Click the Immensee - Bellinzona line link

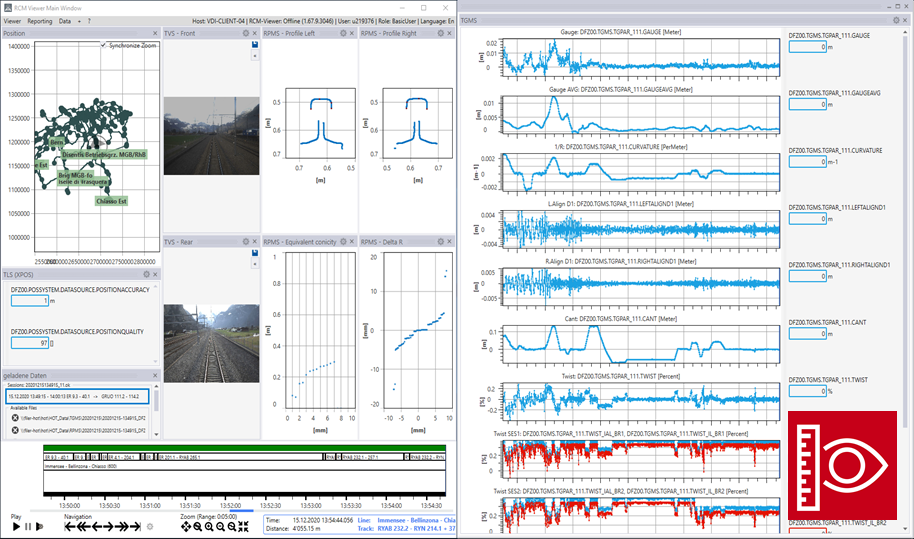[416, 520]
